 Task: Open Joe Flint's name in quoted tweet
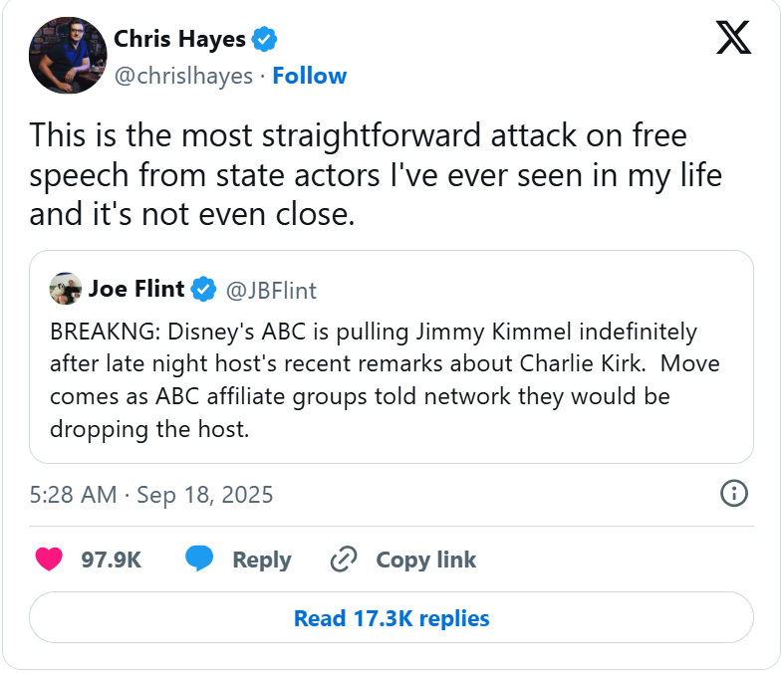[x=136, y=290]
